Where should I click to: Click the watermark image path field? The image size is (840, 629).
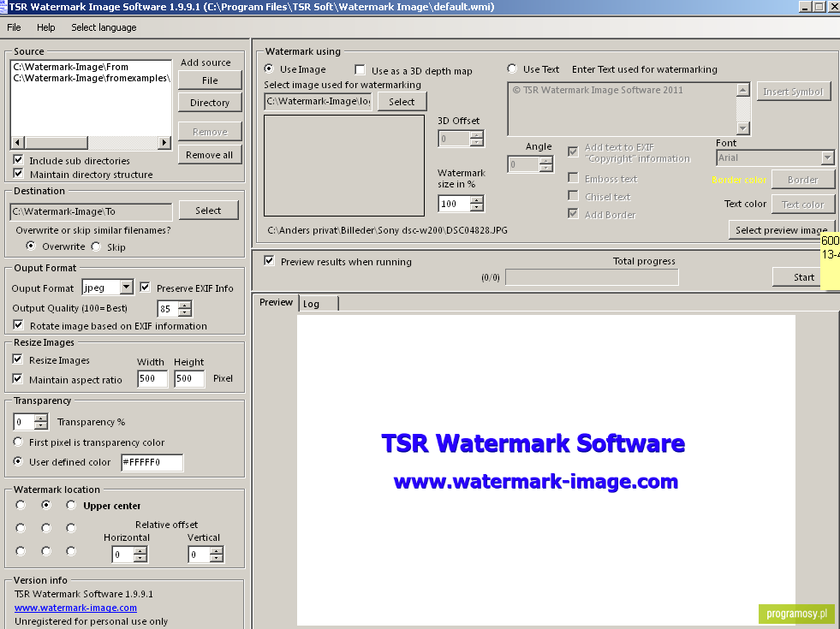point(319,101)
